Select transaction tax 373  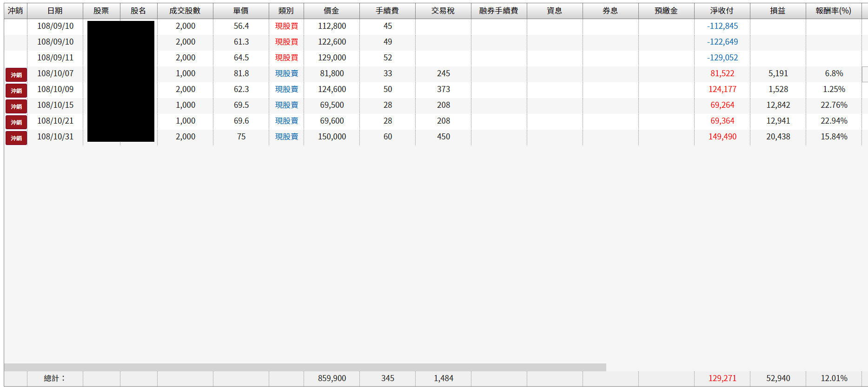click(x=444, y=89)
